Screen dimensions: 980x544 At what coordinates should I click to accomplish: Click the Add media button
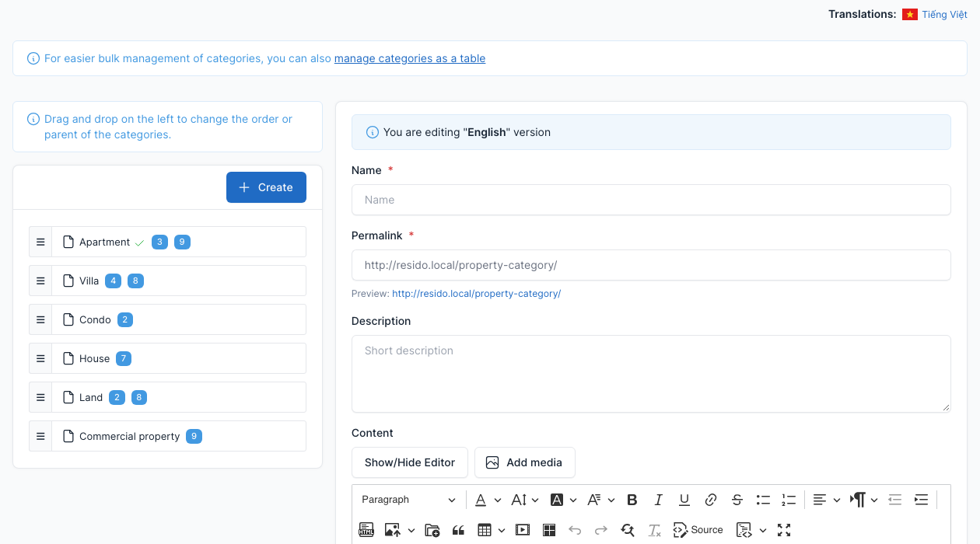pyautogui.click(x=525, y=462)
